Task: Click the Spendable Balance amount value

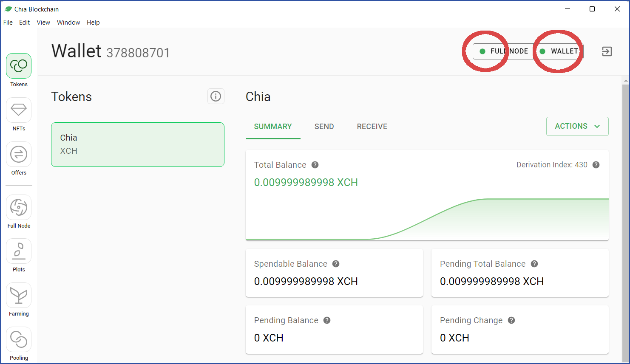Action: click(x=306, y=281)
